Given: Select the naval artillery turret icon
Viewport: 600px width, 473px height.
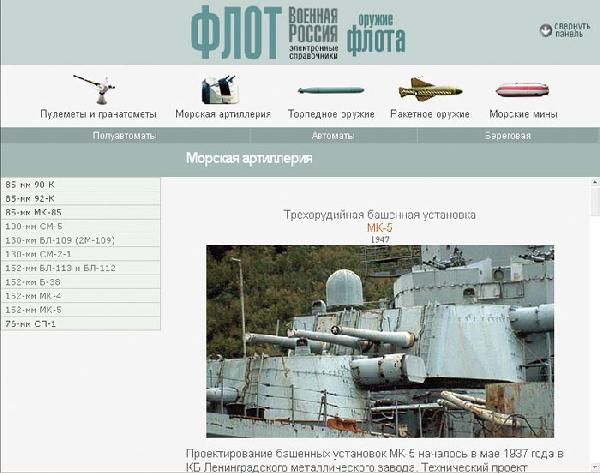Looking at the screenshot, I should click(220, 90).
